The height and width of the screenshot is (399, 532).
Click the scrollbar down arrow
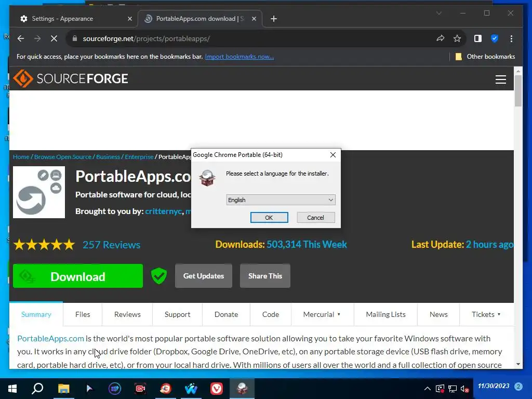(518, 364)
